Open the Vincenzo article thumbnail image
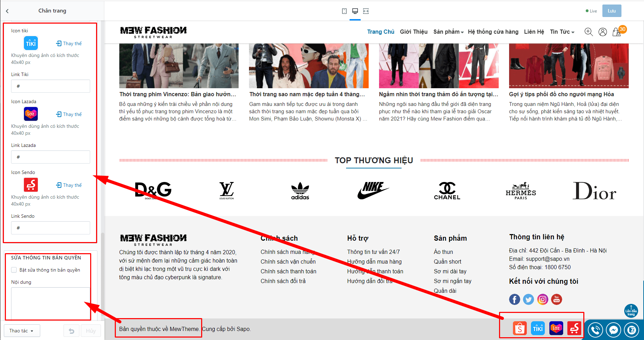The image size is (644, 340). (179, 66)
